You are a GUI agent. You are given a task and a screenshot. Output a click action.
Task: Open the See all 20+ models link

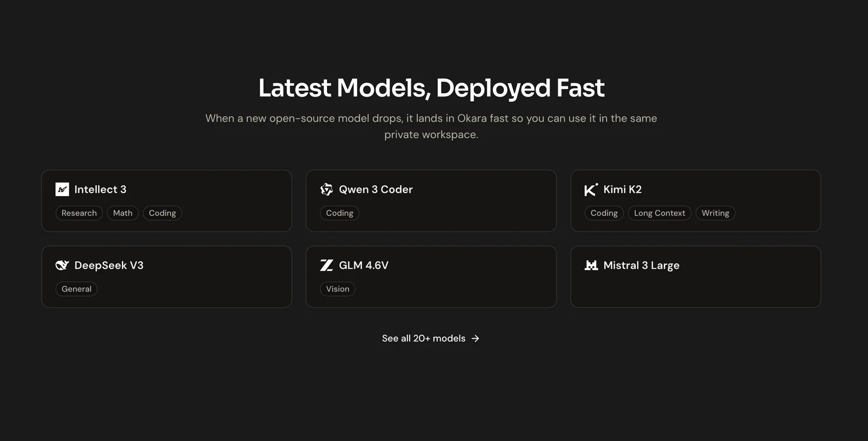pyautogui.click(x=424, y=338)
